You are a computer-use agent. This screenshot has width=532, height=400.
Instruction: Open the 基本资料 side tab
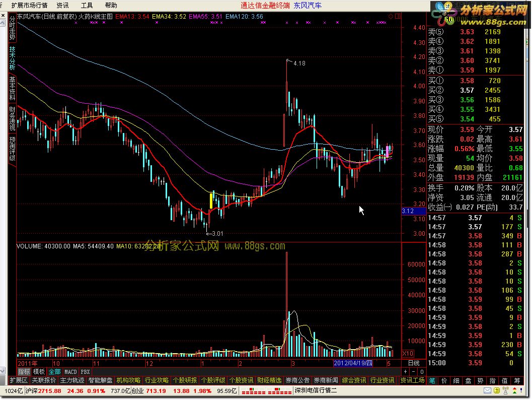[12, 88]
